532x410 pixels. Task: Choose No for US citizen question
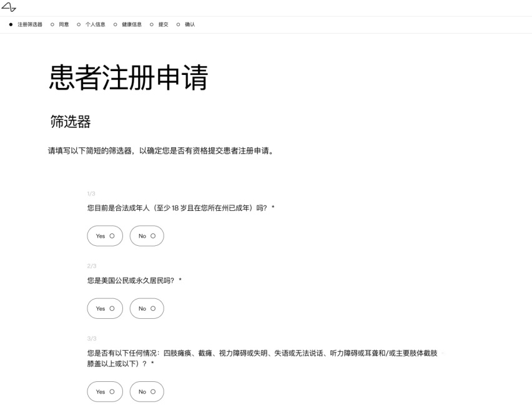tap(147, 309)
